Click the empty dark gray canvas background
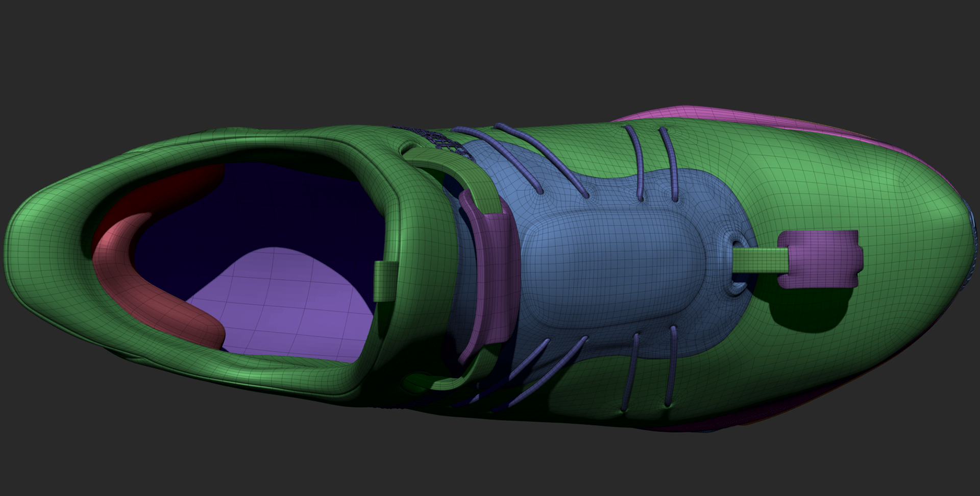Viewport: 980px width, 496px height. click(490, 51)
